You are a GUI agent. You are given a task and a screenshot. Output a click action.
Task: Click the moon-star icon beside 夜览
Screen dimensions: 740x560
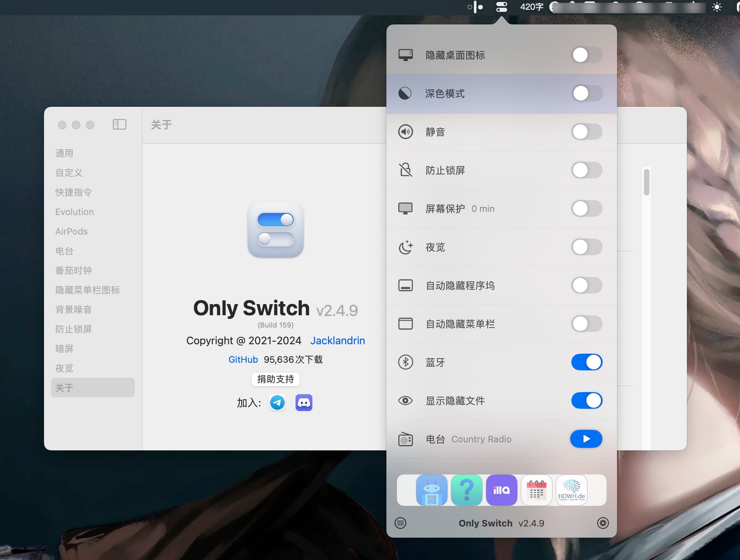point(406,247)
